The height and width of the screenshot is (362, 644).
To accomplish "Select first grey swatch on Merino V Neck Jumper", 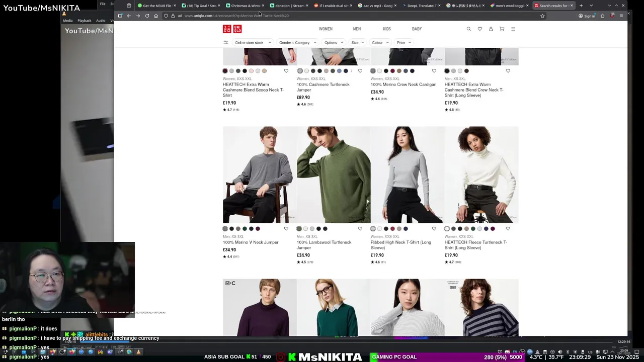I will 225,229.
